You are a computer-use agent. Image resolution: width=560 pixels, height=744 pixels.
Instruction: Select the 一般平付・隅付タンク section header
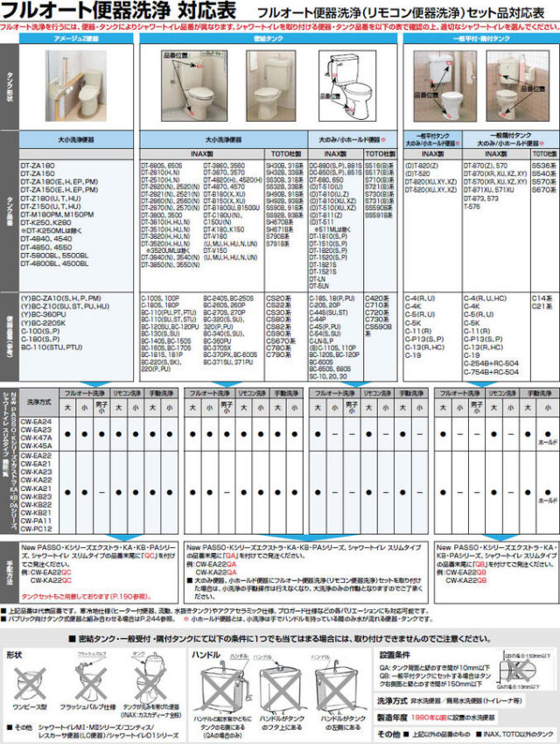click(481, 39)
